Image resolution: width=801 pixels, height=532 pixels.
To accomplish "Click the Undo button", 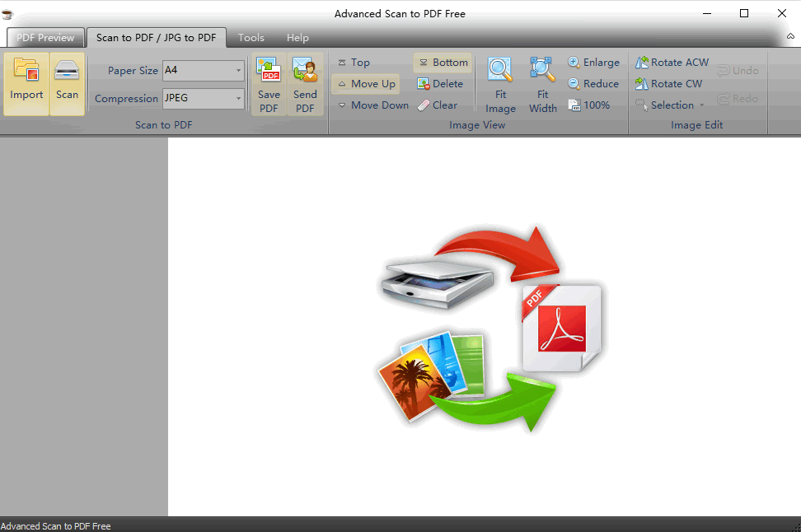I will (x=738, y=71).
